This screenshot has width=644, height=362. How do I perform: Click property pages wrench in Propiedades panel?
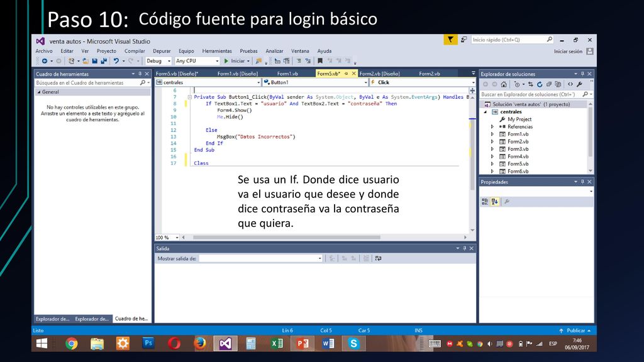click(507, 202)
